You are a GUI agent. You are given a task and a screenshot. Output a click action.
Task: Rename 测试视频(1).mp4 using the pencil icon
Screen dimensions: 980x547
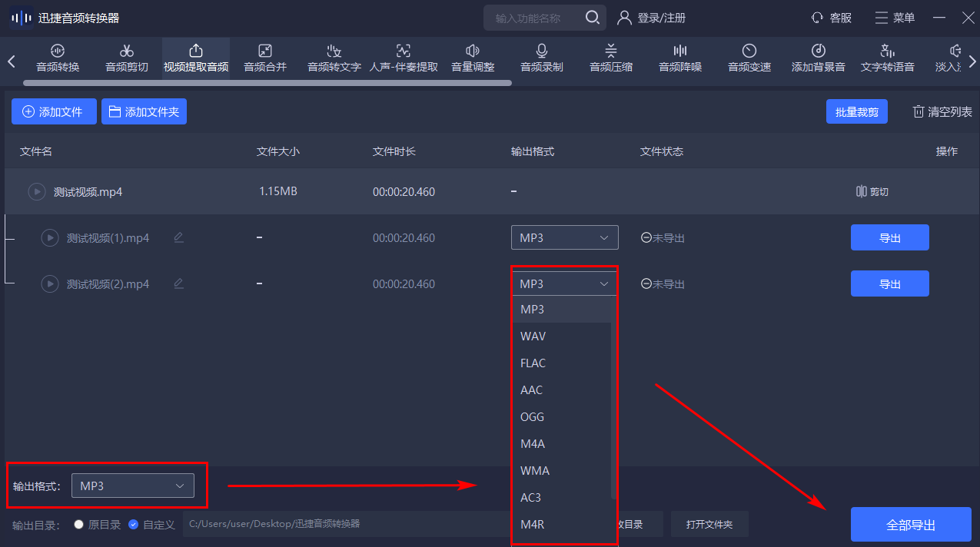178,237
